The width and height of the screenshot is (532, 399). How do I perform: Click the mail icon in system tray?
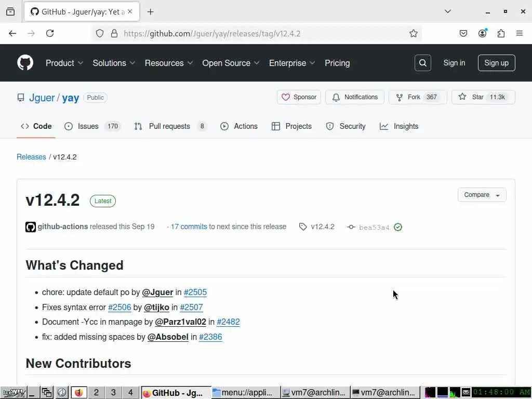pyautogui.click(x=466, y=393)
